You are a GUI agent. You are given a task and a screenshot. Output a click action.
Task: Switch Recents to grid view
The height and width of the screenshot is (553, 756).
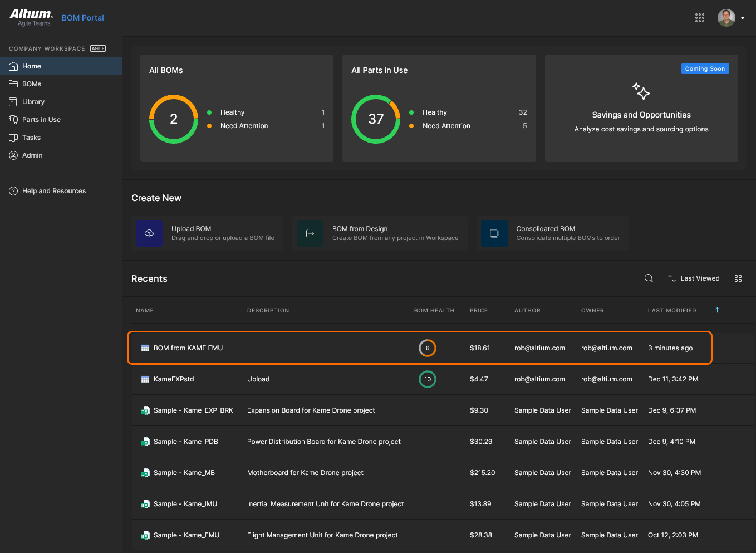pos(738,278)
